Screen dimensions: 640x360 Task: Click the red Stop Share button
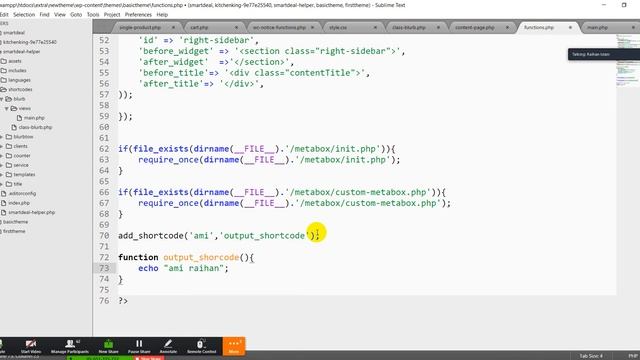149,358
